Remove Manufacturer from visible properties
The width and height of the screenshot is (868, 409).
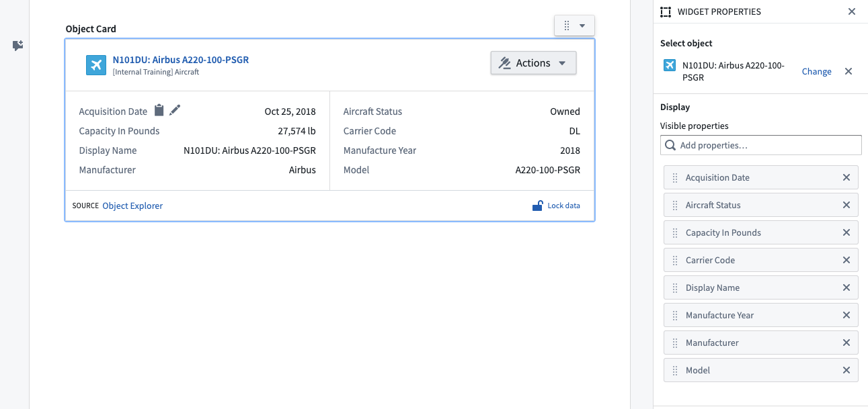click(x=846, y=343)
